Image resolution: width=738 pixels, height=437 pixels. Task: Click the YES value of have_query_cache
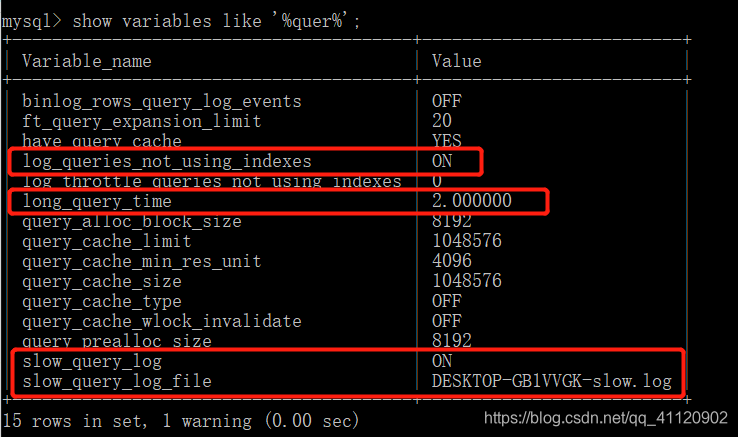tap(447, 140)
